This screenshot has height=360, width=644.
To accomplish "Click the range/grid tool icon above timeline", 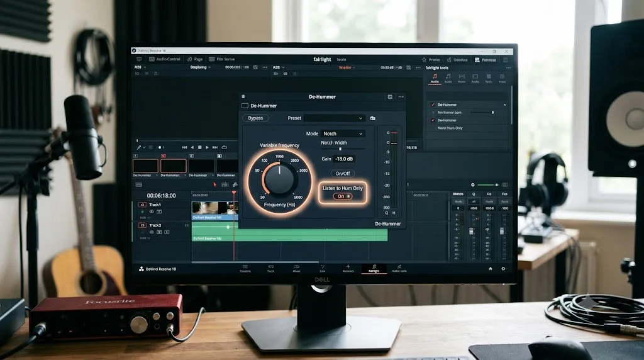I will tap(225, 185).
